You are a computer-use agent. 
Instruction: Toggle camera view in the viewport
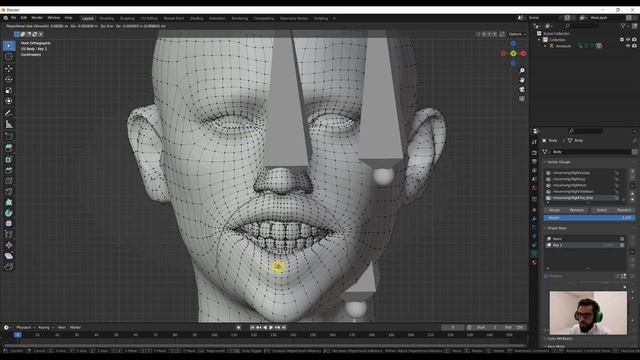pyautogui.click(x=522, y=89)
